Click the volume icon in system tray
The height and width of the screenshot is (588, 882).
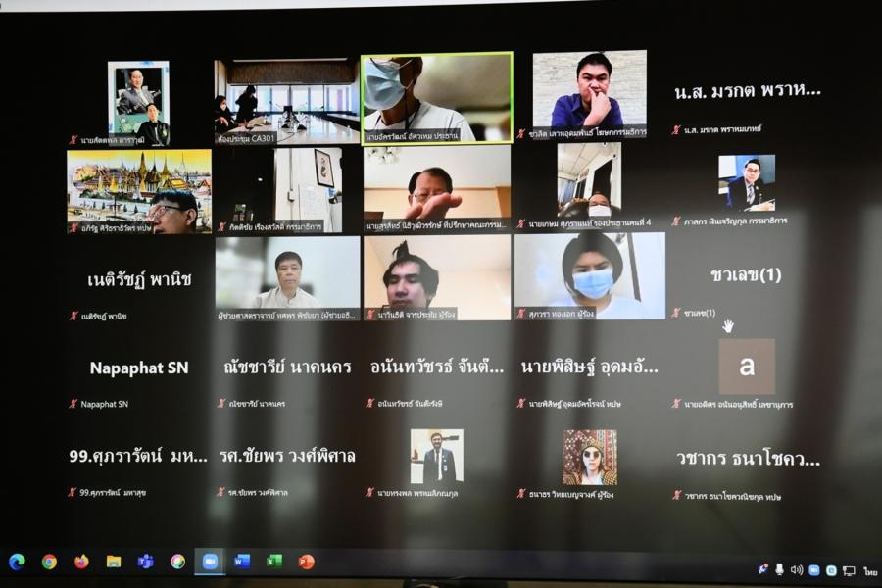tap(797, 569)
